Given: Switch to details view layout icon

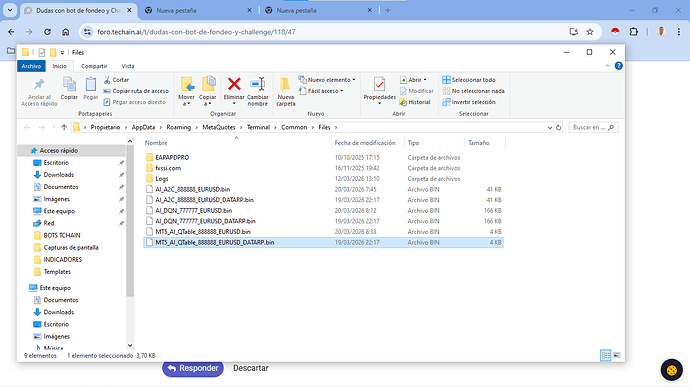Looking at the screenshot, I should pyautogui.click(x=606, y=355).
